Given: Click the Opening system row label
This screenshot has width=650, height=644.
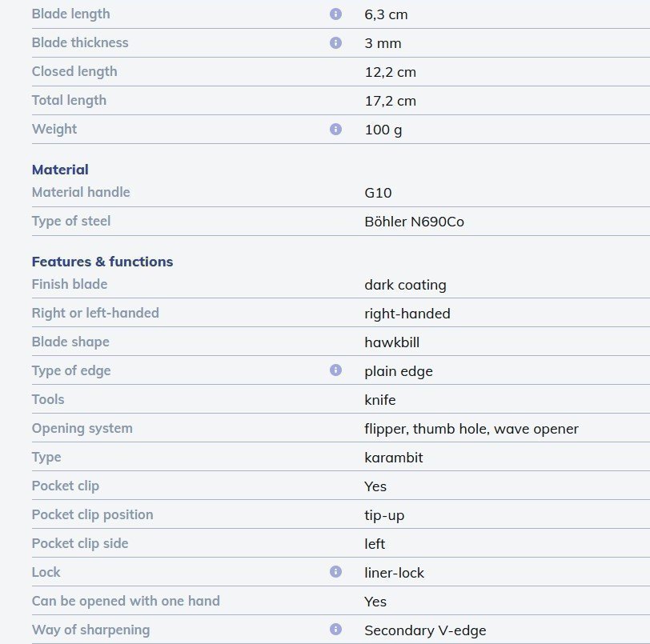Looking at the screenshot, I should click(x=82, y=429).
